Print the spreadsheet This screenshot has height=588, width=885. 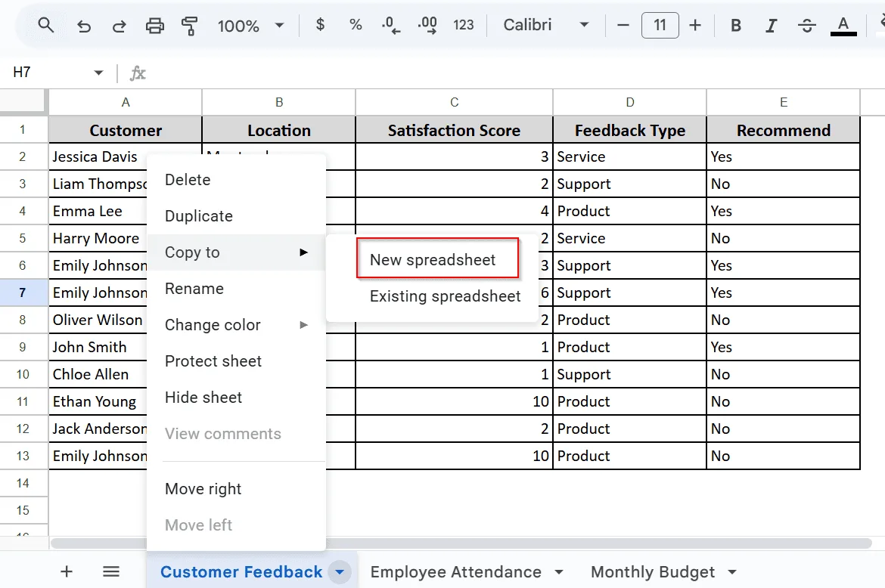[154, 26]
